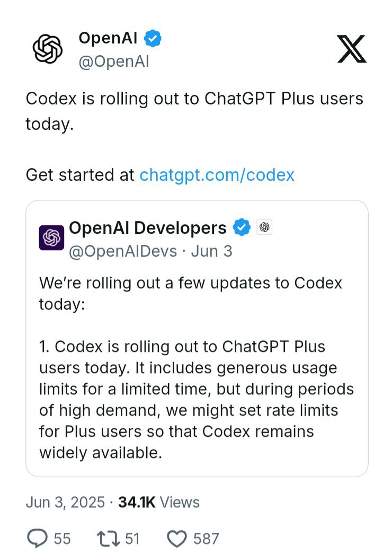The width and height of the screenshot is (392, 553).
Task: Click the @OpenAI handle
Action: pos(113,62)
